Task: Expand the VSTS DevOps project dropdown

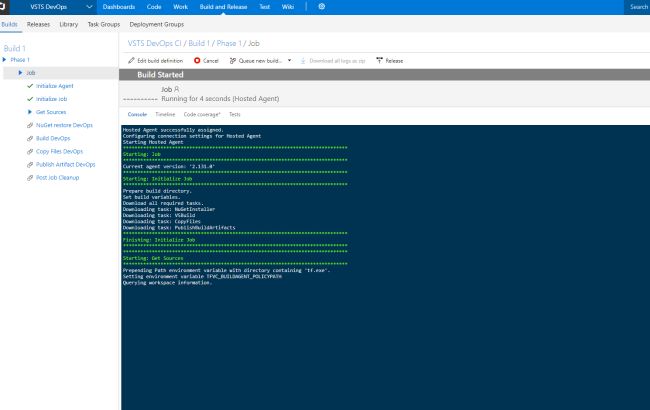Action: tap(89, 7)
